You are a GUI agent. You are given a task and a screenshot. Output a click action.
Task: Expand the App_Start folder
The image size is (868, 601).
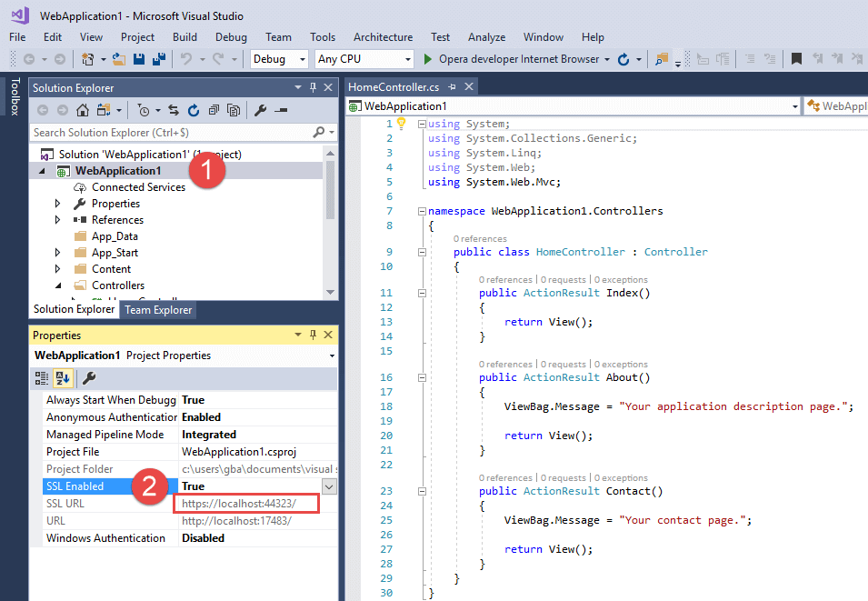[57, 253]
